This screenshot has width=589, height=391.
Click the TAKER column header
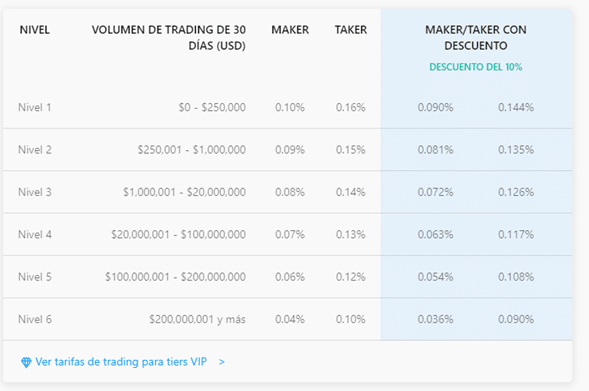pyautogui.click(x=351, y=30)
